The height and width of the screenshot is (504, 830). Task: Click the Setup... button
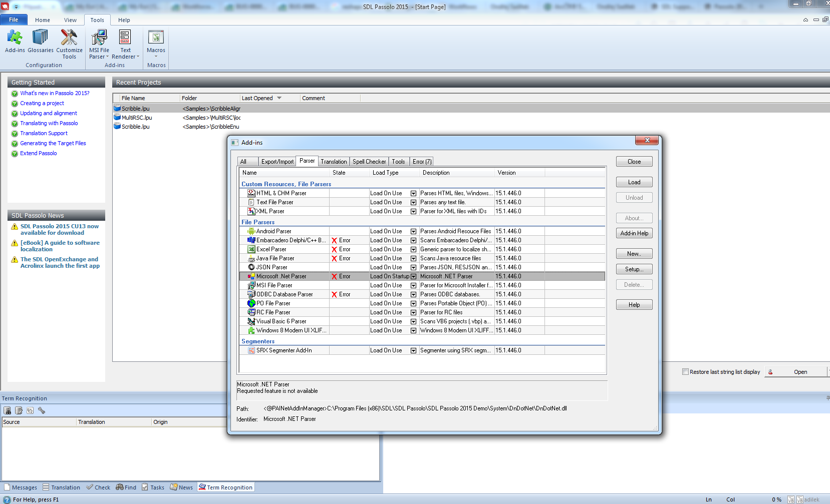coord(634,269)
